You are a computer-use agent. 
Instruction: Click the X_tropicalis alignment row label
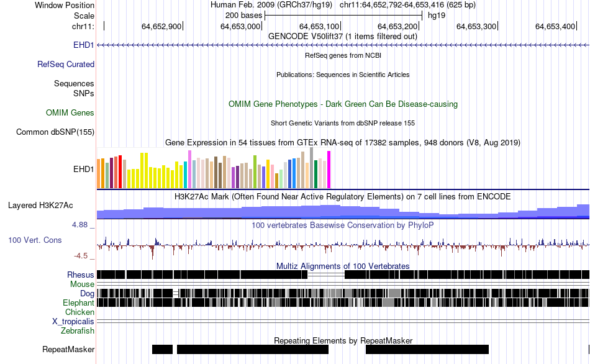73,322
